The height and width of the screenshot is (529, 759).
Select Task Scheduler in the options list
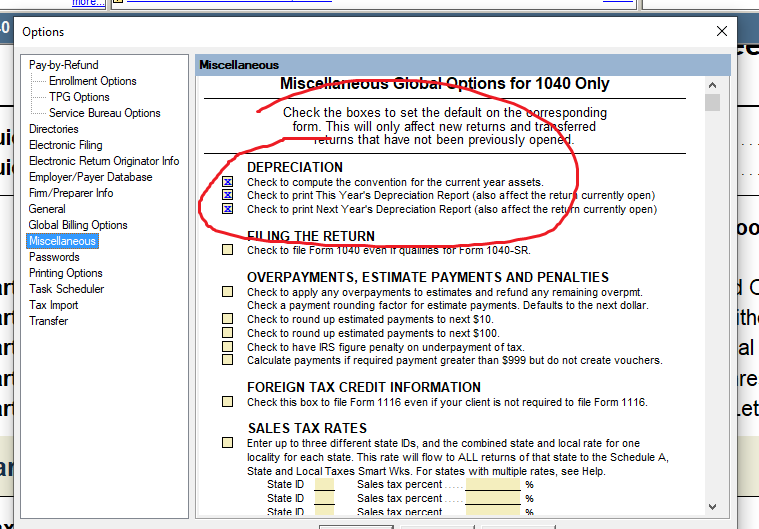tap(66, 289)
